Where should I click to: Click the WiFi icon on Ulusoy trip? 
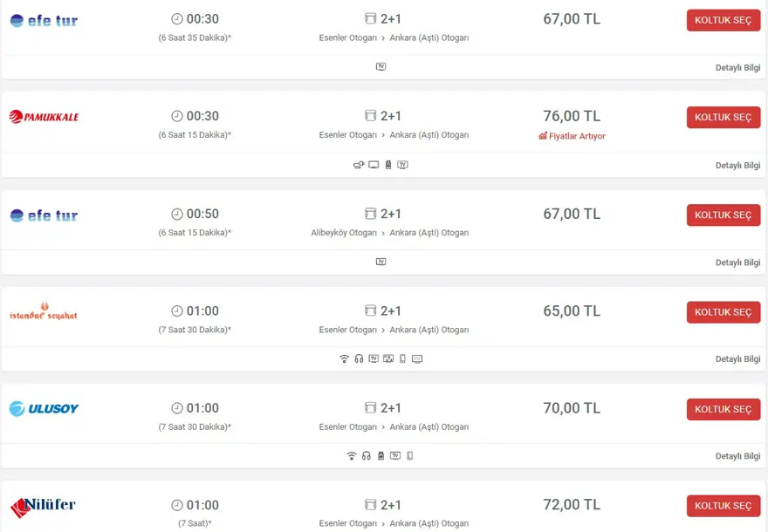(x=352, y=455)
